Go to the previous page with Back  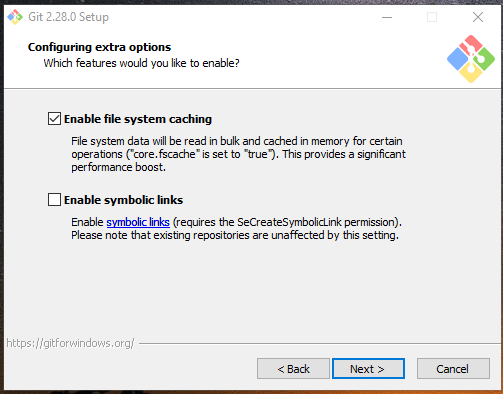click(x=293, y=369)
